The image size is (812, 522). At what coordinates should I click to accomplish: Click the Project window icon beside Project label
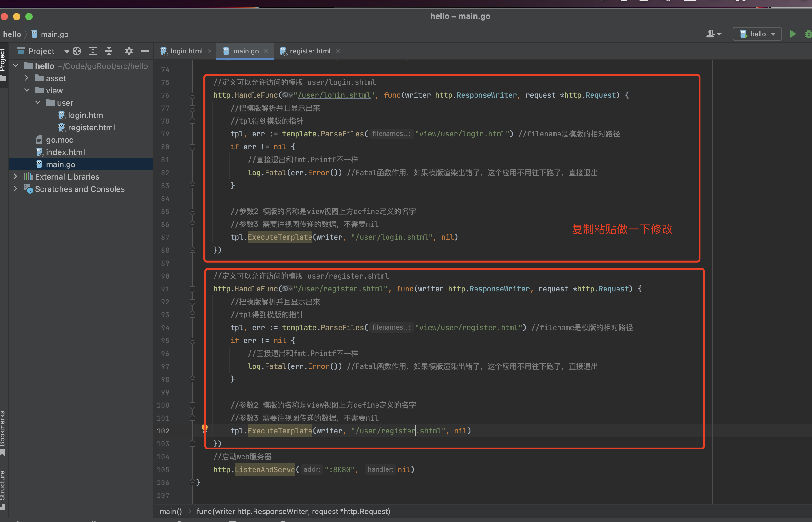pos(21,51)
